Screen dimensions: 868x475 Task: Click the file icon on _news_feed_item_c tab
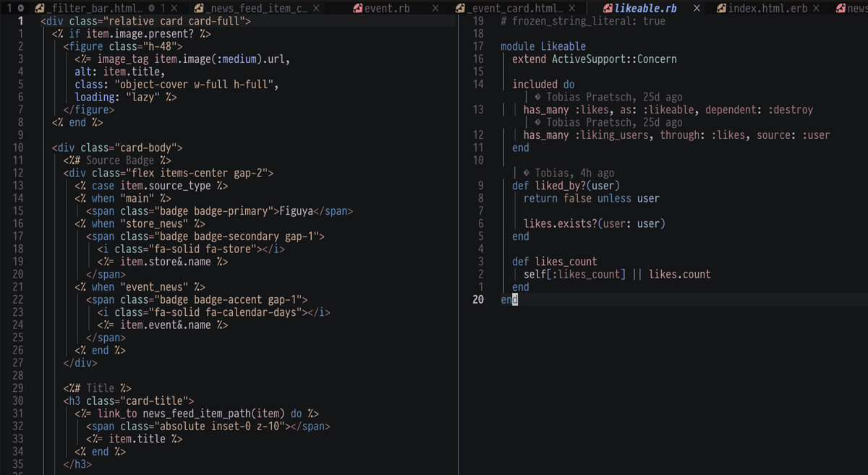point(199,8)
